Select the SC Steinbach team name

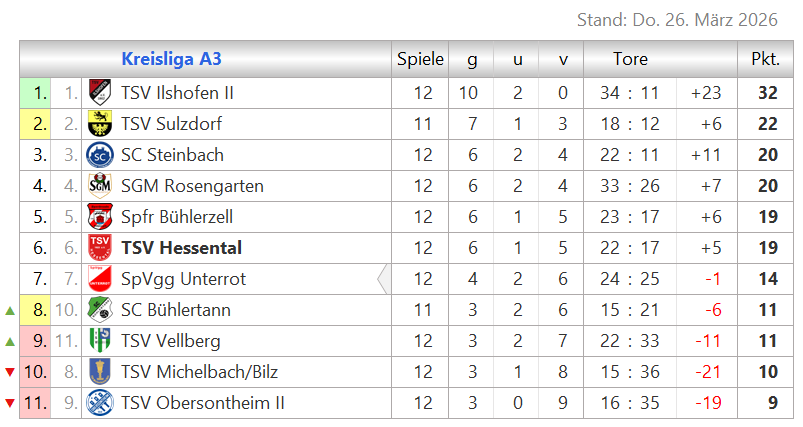click(x=172, y=155)
